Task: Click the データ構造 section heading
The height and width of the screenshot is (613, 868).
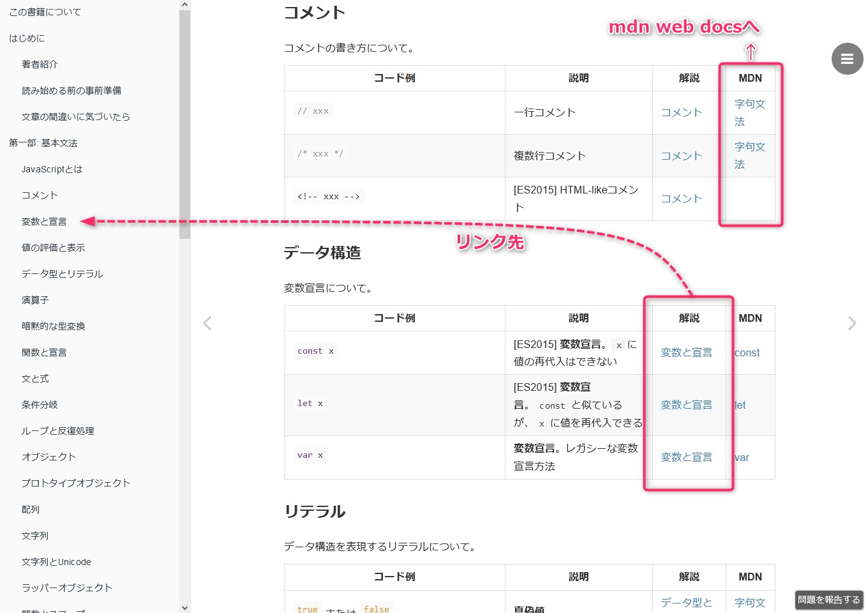Action: pos(322,253)
